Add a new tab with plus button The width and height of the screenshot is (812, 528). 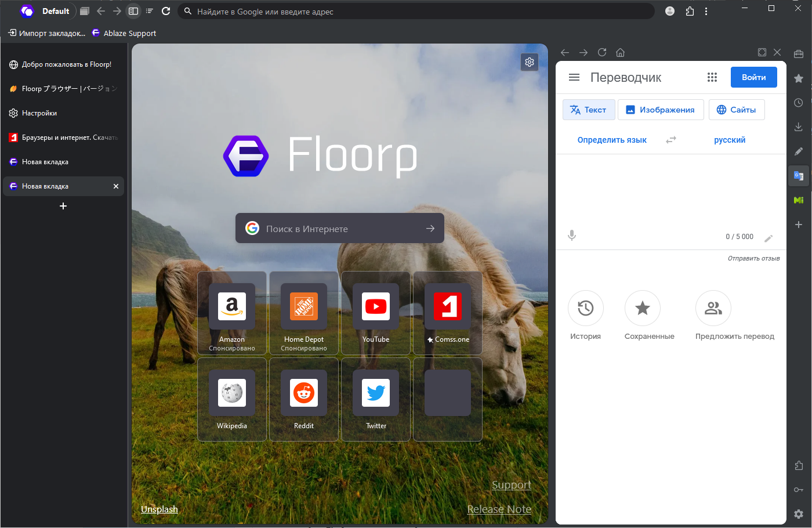(63, 206)
